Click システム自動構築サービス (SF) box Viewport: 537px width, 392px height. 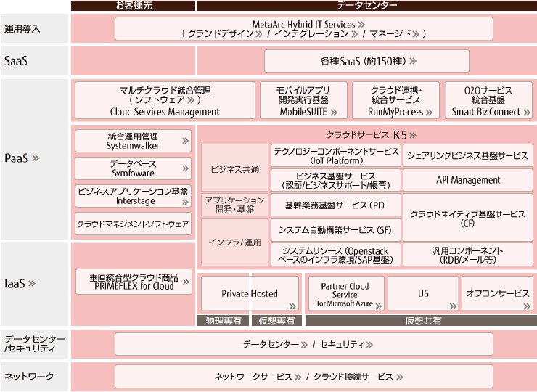tap(336, 230)
